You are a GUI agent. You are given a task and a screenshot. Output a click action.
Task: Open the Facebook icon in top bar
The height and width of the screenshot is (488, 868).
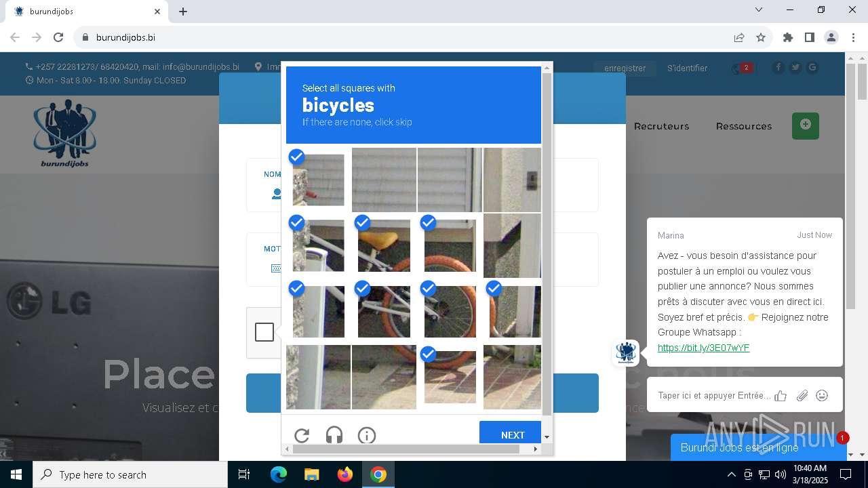778,67
